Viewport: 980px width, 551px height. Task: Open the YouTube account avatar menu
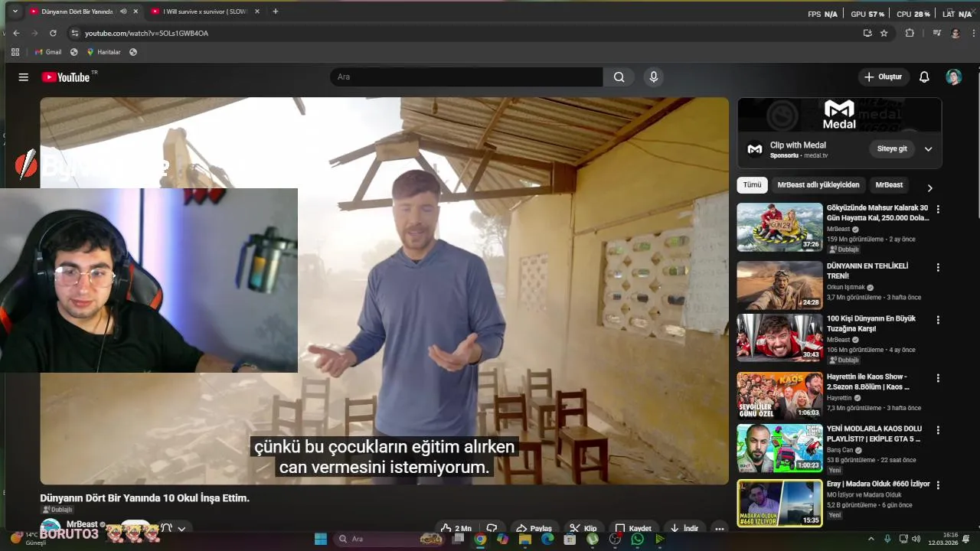tap(953, 77)
